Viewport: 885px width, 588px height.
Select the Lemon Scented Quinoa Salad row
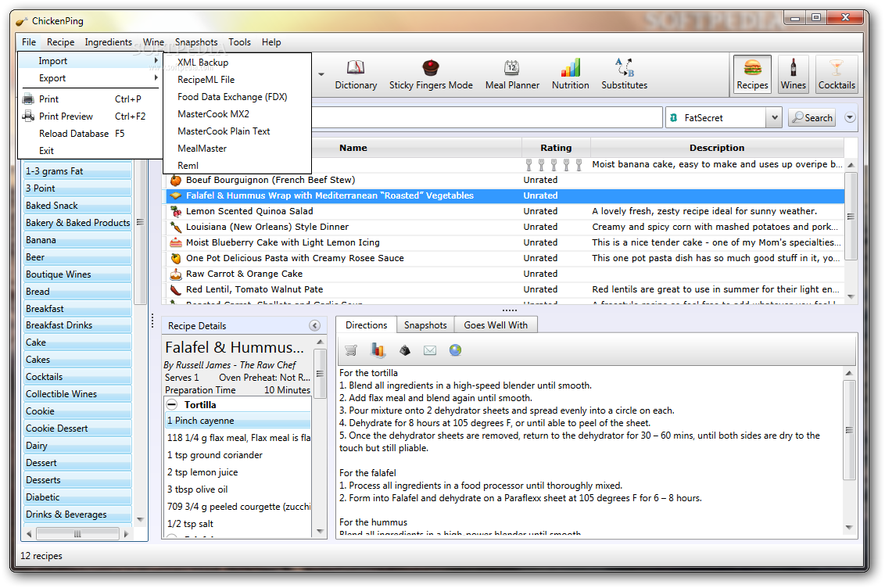[505, 211]
